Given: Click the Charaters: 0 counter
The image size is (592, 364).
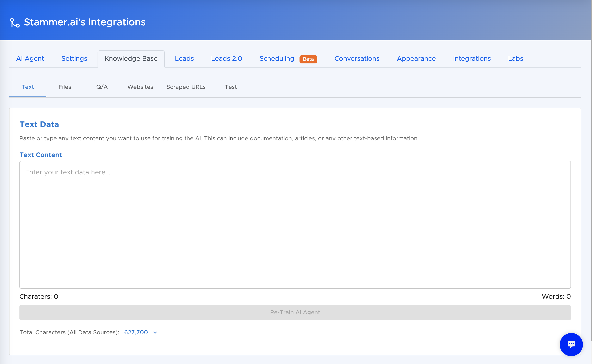Looking at the screenshot, I should 39,297.
